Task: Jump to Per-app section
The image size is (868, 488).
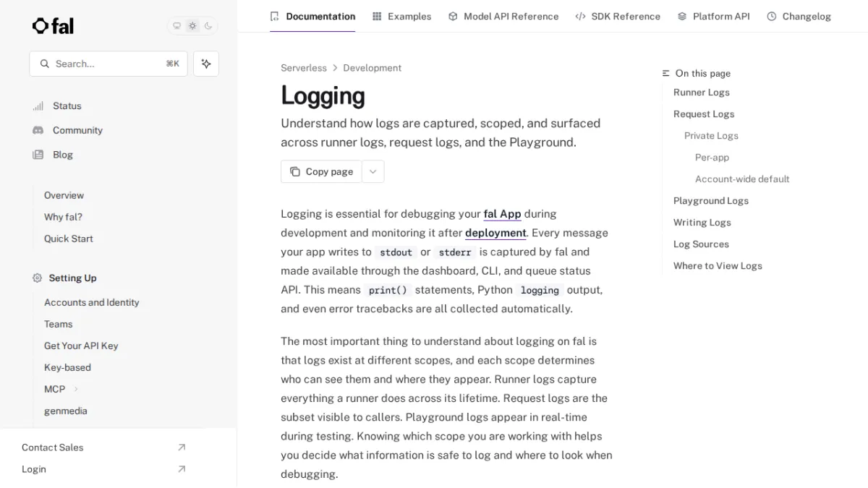Action: coord(712,158)
